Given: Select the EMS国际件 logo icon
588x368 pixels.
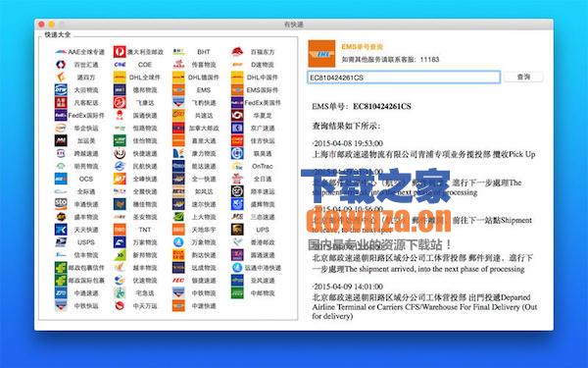Looking at the screenshot, I should [237, 90].
